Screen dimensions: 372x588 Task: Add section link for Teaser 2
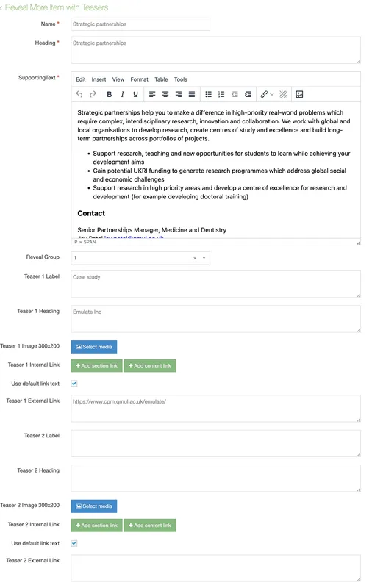coord(97,526)
